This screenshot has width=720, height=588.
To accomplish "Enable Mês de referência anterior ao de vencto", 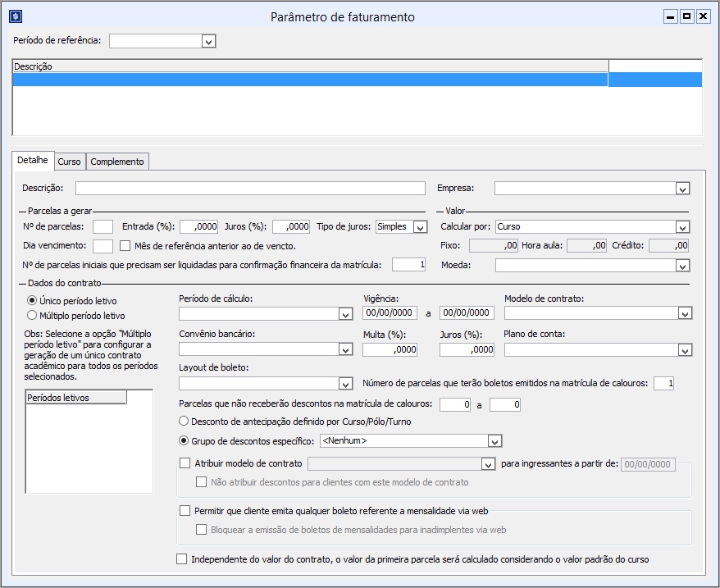I will (x=125, y=244).
